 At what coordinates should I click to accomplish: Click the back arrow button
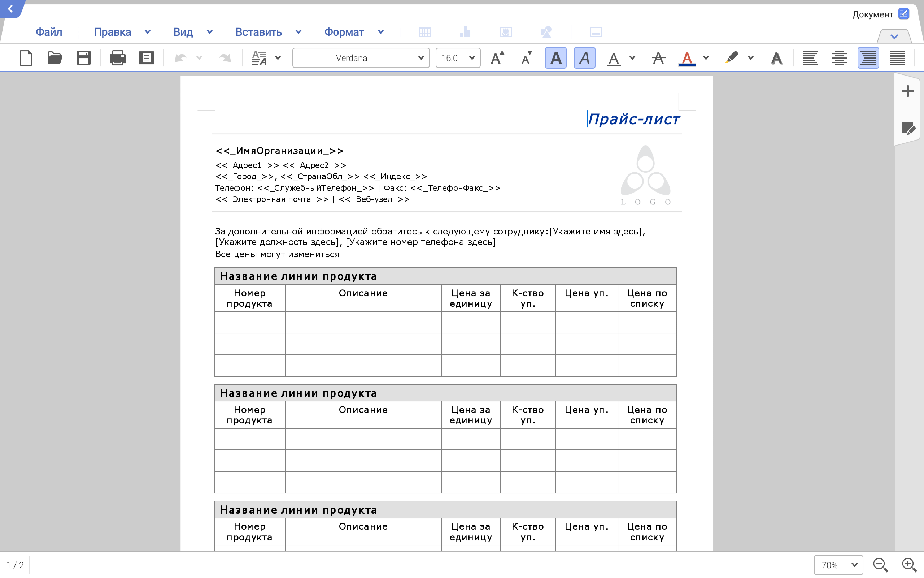click(x=10, y=8)
